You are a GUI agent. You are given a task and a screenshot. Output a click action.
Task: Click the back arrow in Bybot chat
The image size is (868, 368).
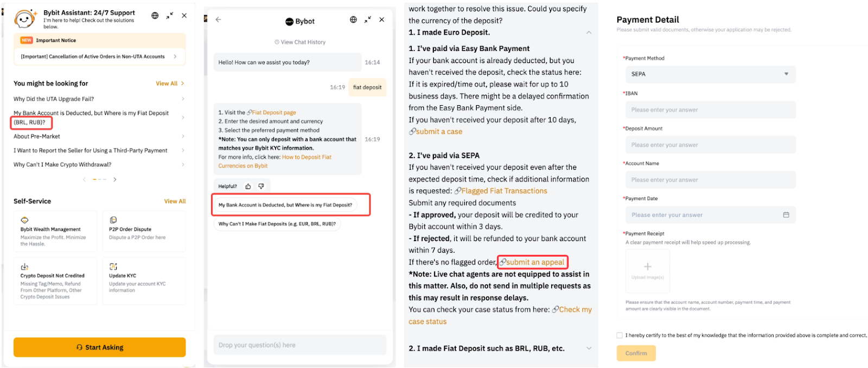click(x=219, y=20)
